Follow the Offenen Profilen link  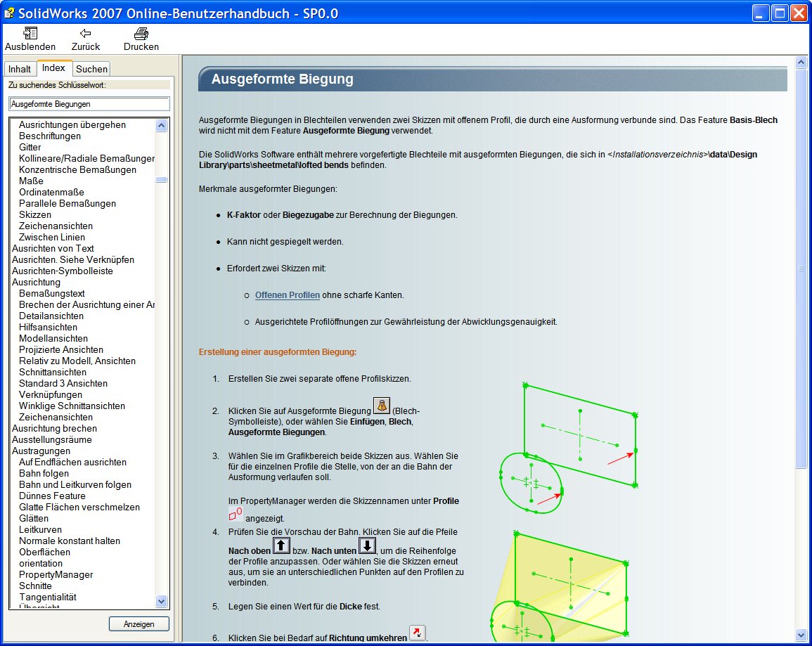pos(288,295)
